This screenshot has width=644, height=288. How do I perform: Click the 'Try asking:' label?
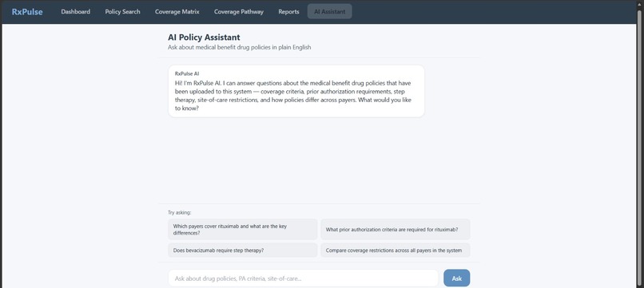tap(180, 212)
